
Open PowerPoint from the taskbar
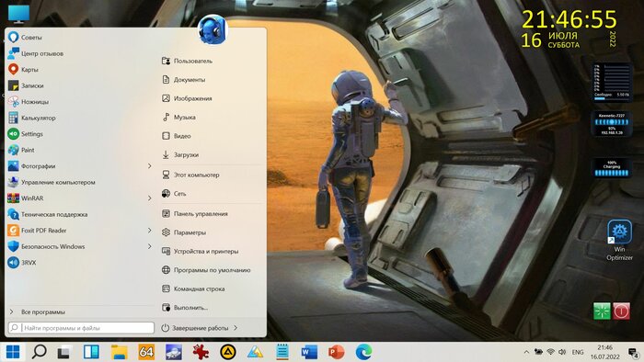pyautogui.click(x=337, y=352)
